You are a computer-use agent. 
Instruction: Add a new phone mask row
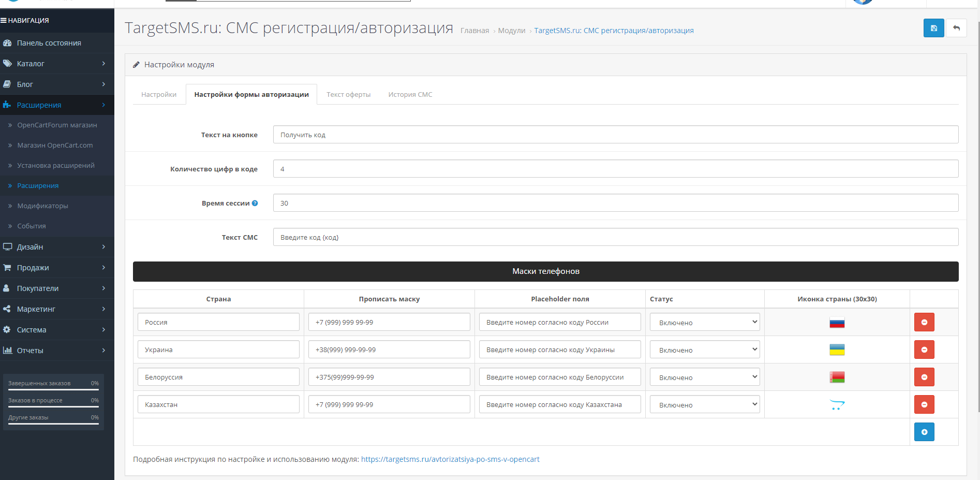click(x=924, y=432)
